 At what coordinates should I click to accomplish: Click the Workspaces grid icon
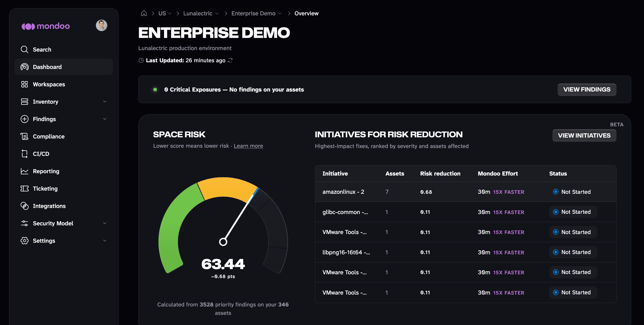pos(25,84)
